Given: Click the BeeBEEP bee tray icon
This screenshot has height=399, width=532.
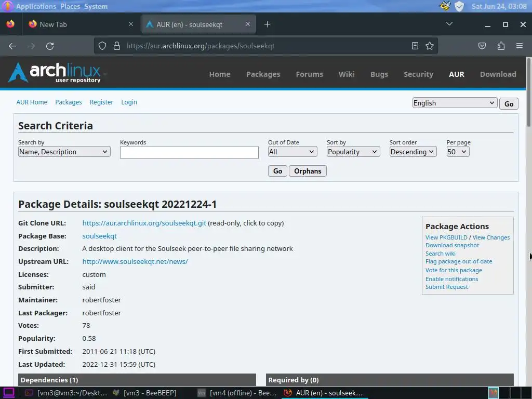Looking at the screenshot, I should (445, 6).
